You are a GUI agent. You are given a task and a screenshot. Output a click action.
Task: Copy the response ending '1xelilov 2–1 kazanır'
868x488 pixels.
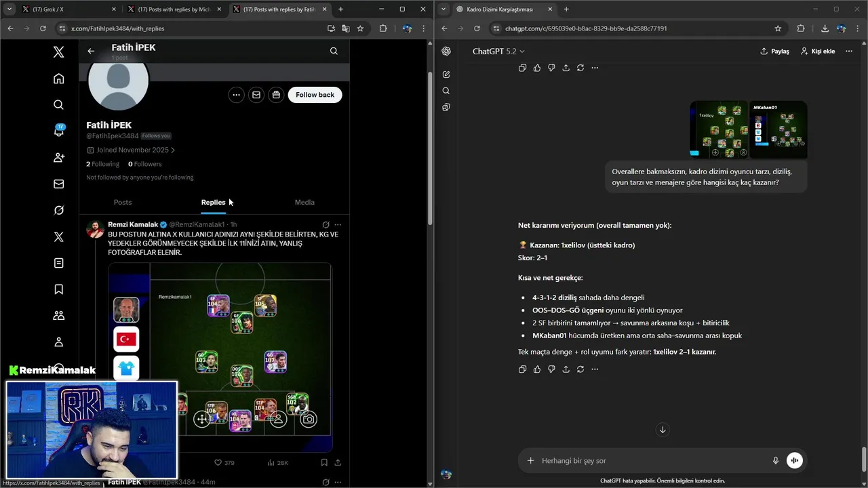point(522,369)
